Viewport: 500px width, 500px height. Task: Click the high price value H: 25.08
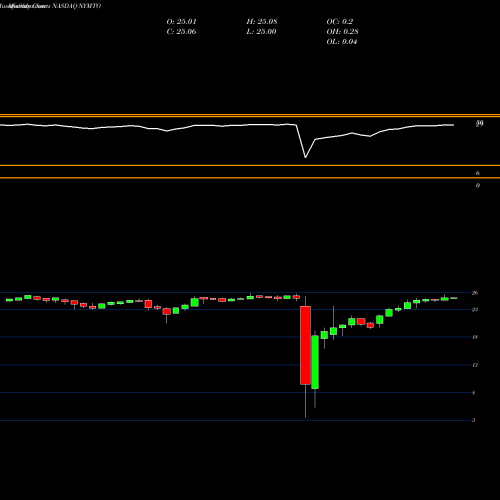(262, 22)
